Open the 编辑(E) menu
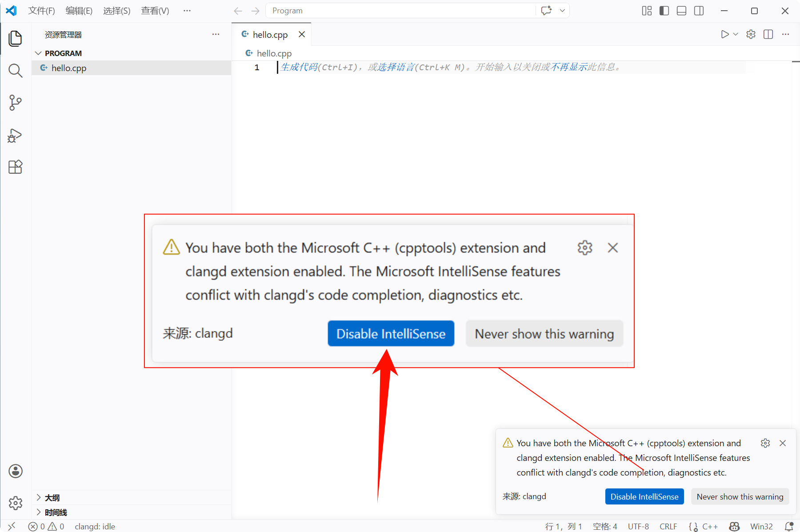 click(79, 11)
